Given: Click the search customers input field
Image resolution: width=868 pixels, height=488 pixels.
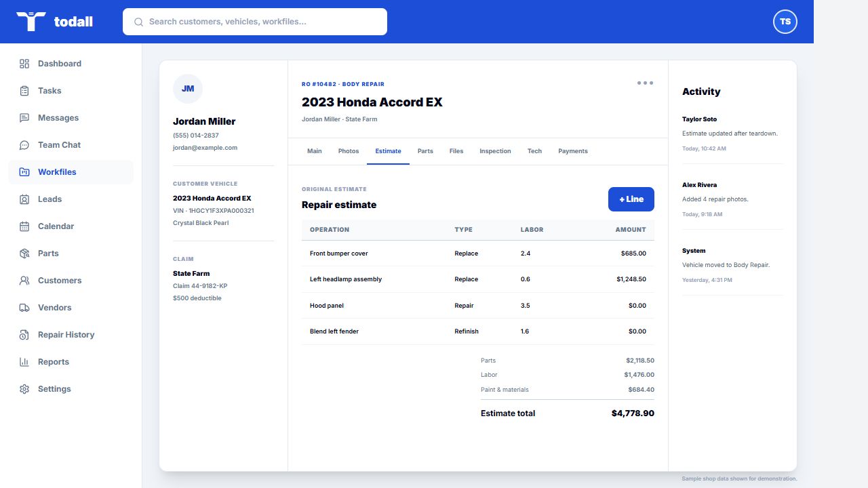Looking at the screenshot, I should coord(255,22).
